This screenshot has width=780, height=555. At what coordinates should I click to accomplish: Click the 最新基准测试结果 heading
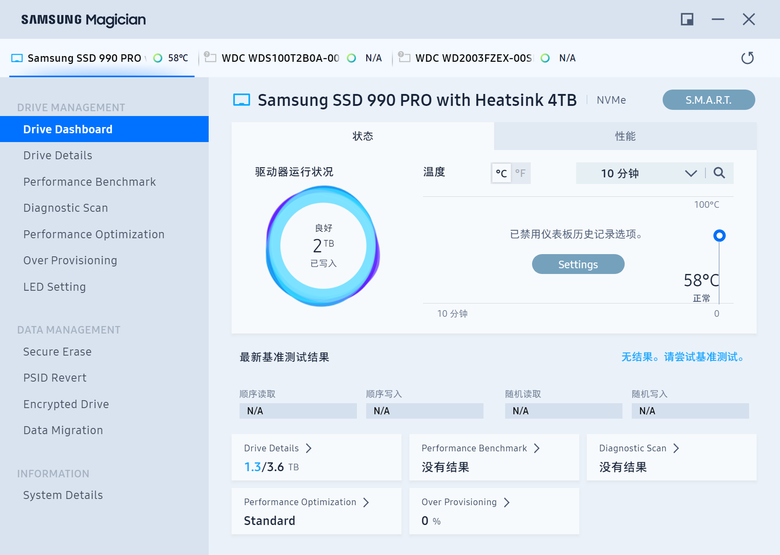[x=285, y=357]
